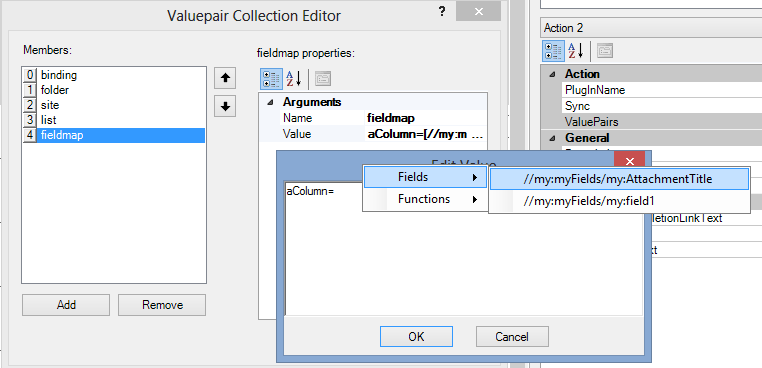Click the Name label in Arguments

297,118
